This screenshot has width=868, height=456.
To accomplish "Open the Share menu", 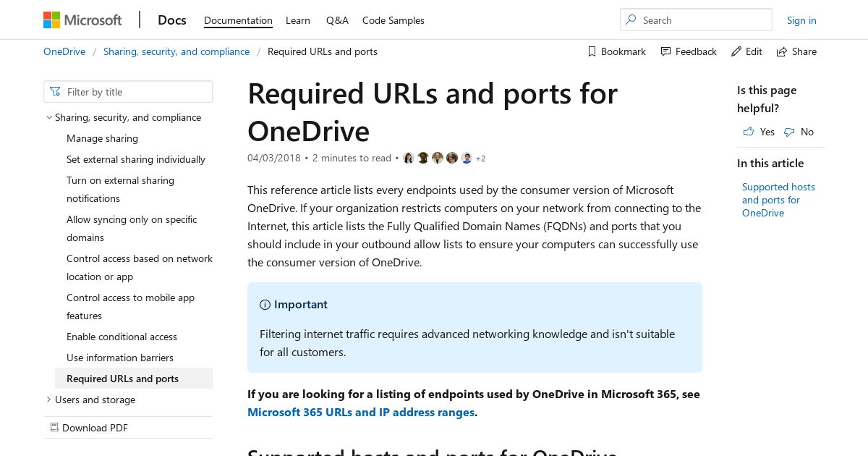I will [x=796, y=51].
